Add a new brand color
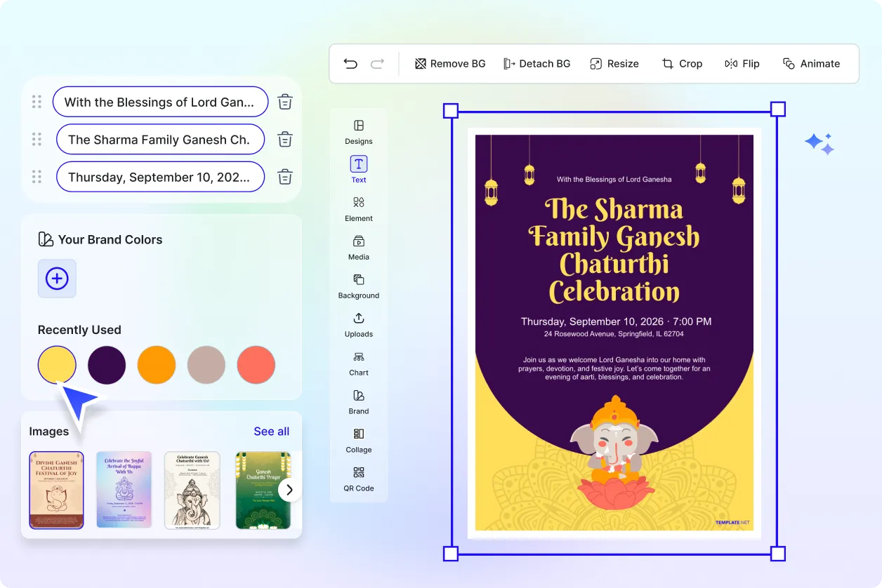Screen dimensions: 882x588 pyautogui.click(x=57, y=279)
